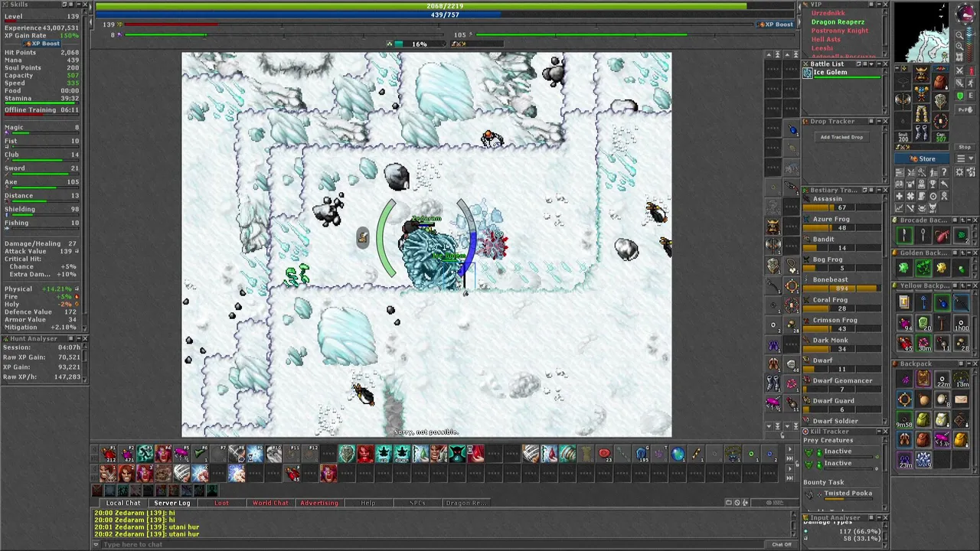Open the chart analytics icon in sidebar grid
Viewport: 980px width, 551px height.
click(899, 207)
